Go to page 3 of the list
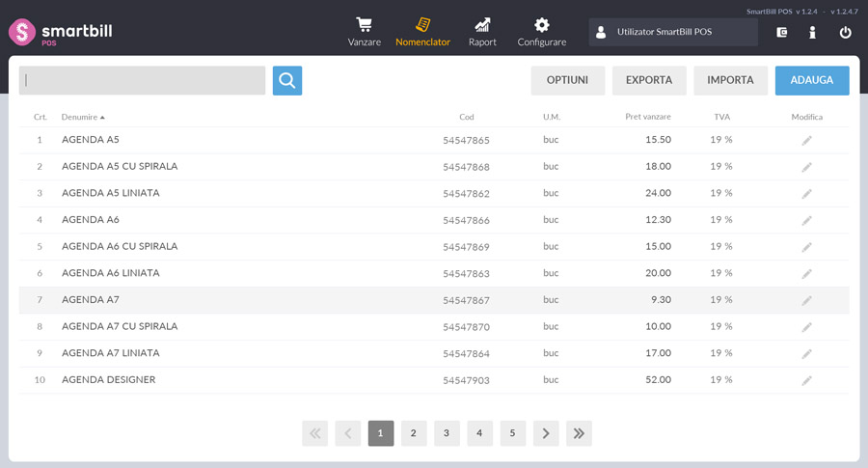Viewport: 868px width, 468px height. [x=447, y=433]
